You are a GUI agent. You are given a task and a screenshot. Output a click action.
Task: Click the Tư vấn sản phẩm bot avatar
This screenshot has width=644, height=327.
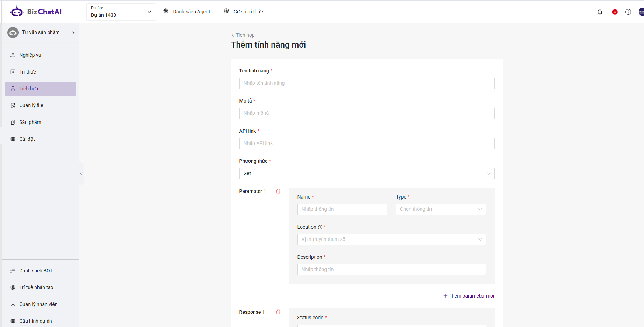[13, 33]
